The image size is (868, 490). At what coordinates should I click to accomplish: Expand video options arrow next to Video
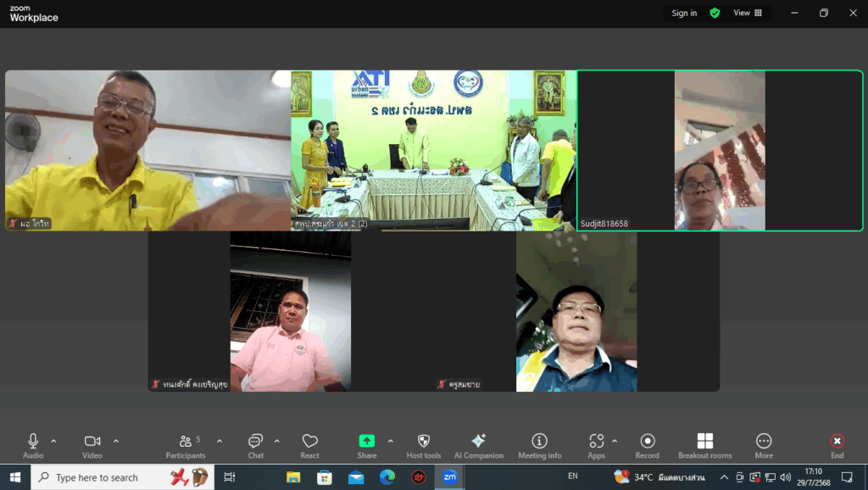pyautogui.click(x=116, y=441)
